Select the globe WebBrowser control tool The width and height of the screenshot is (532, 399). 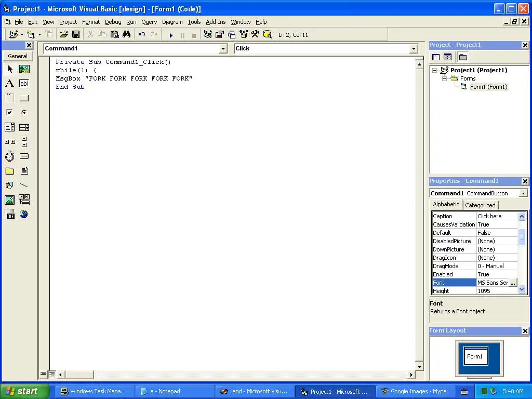[x=24, y=215]
